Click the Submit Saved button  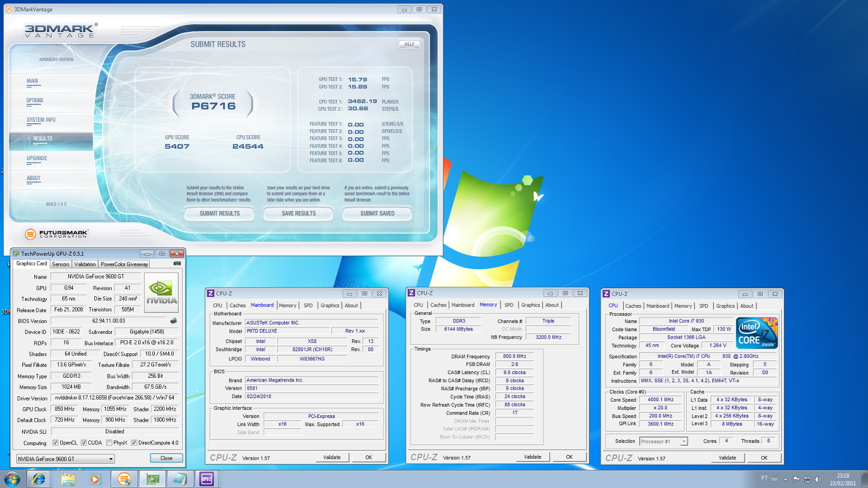coord(378,214)
